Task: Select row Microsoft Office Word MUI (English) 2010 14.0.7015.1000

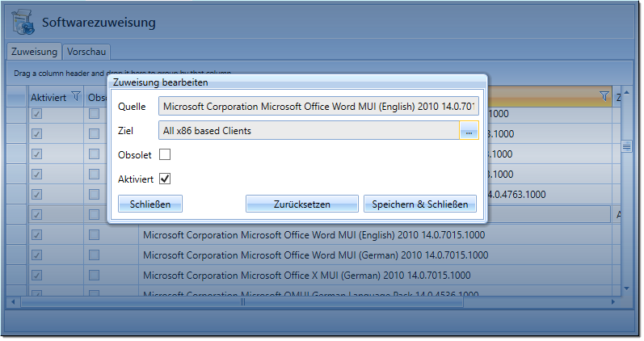Action: (x=314, y=235)
